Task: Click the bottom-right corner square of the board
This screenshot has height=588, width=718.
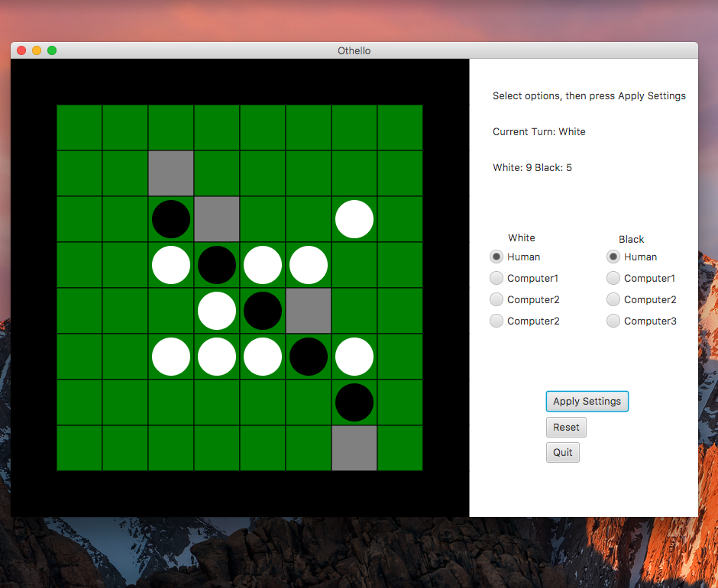Action: (400, 447)
